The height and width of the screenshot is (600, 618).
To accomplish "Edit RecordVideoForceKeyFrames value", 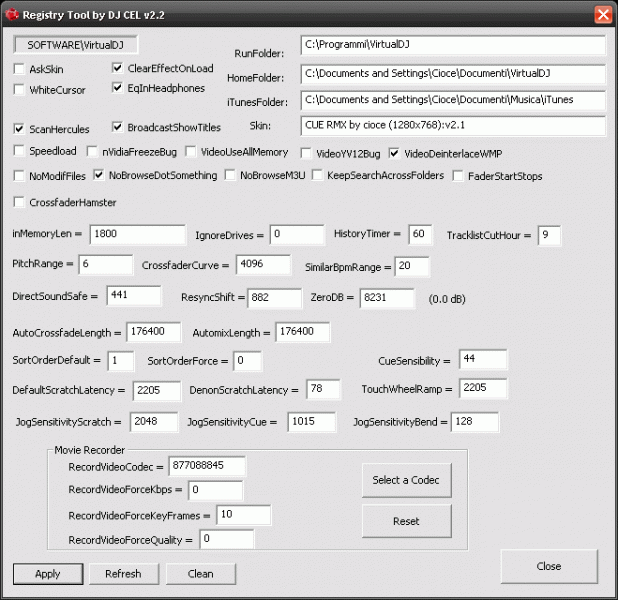I will [244, 515].
